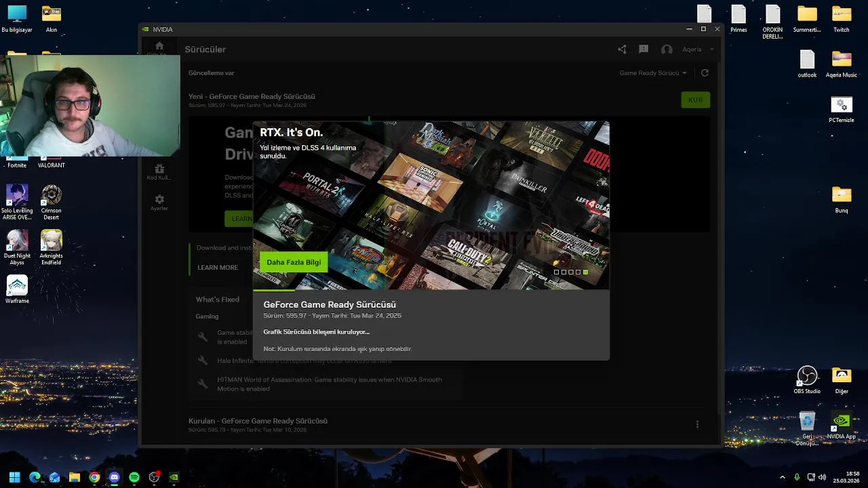Viewport: 868px width, 488px height.
Task: Open the Aqeria Music folder
Action: point(842,64)
